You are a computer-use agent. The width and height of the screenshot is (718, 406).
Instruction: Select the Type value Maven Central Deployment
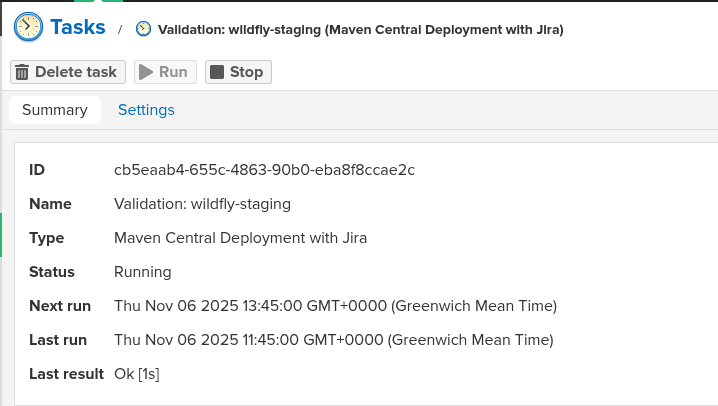(x=240, y=238)
